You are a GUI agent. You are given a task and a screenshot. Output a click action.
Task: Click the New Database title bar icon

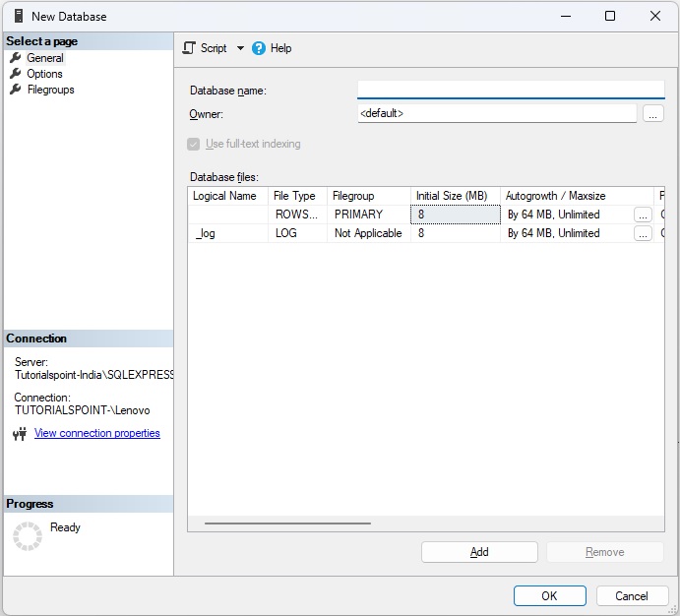19,16
